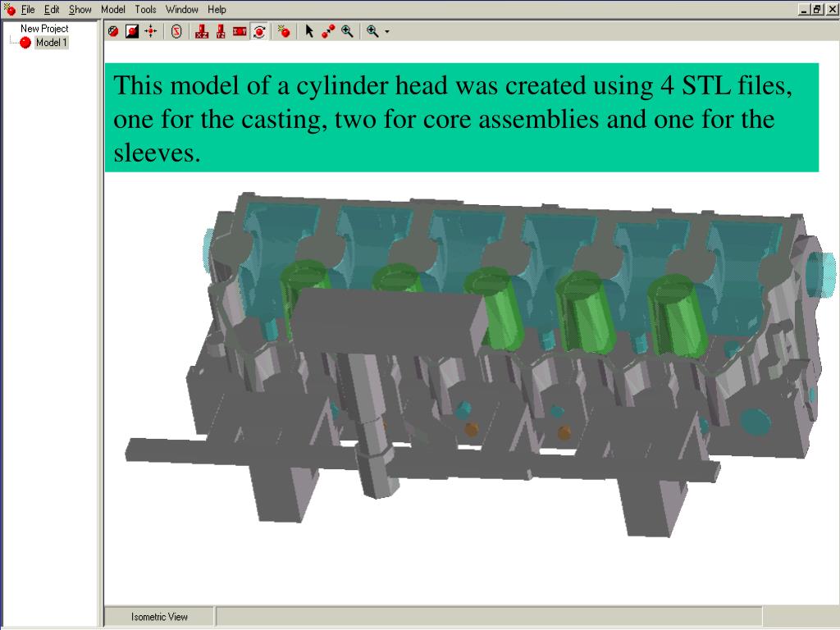Select the XZ plane view icon
Screen dimensions: 840x630
coord(202,32)
